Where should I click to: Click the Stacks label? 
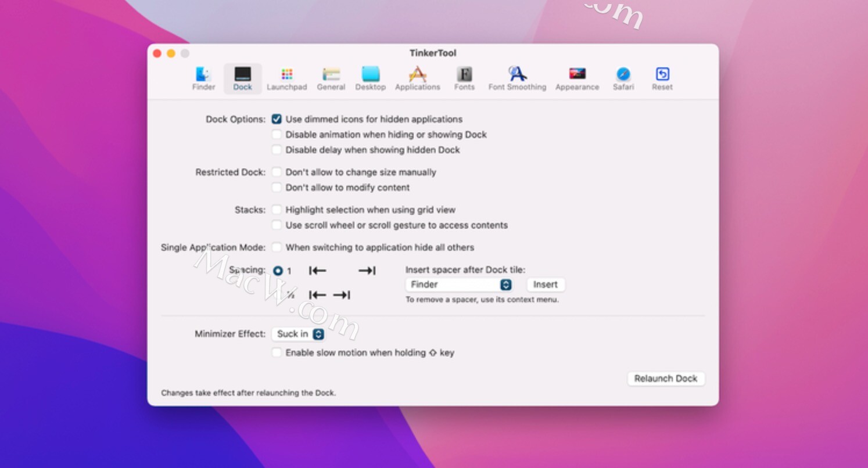[250, 210]
